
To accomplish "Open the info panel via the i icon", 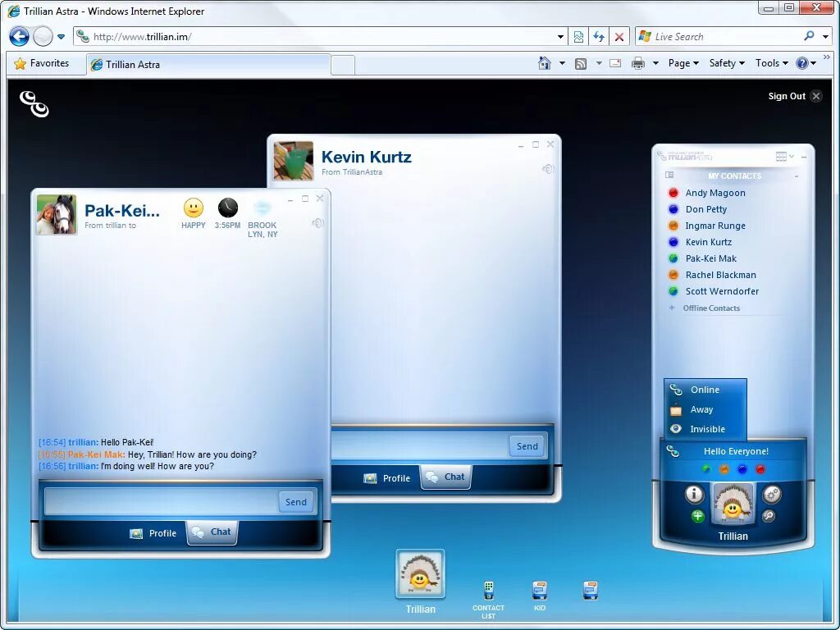I will tap(695, 495).
